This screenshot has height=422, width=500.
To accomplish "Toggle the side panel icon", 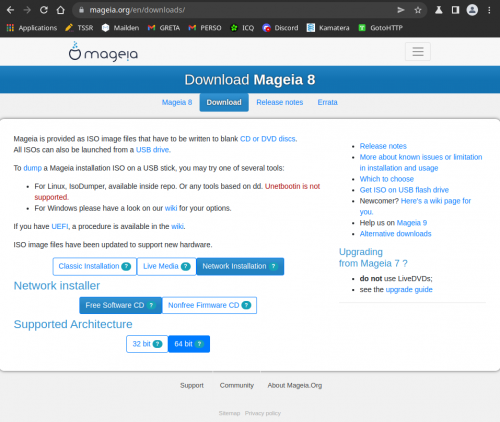I will 455,10.
